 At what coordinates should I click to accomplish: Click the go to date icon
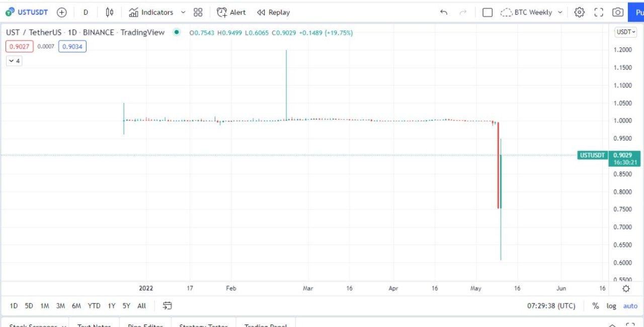(x=168, y=305)
